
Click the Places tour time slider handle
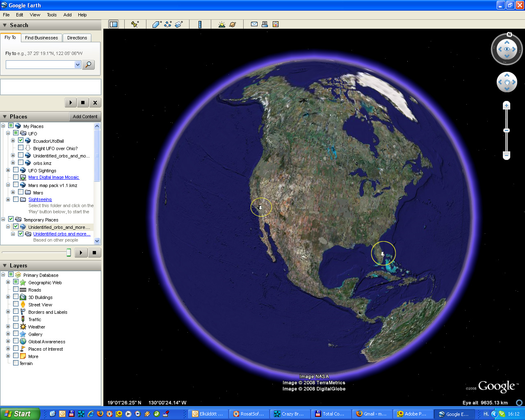(69, 253)
